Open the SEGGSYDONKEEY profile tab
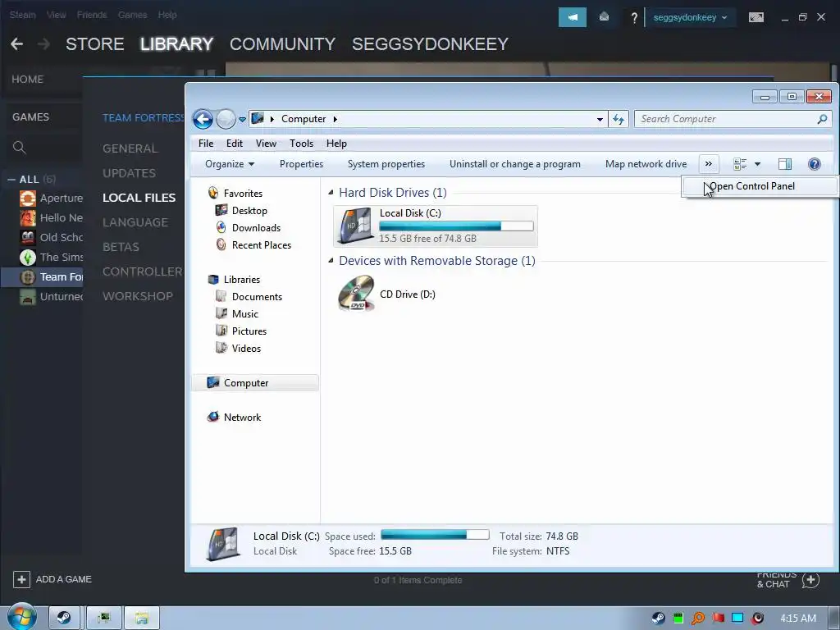Screen dimensions: 840x630 point(430,44)
